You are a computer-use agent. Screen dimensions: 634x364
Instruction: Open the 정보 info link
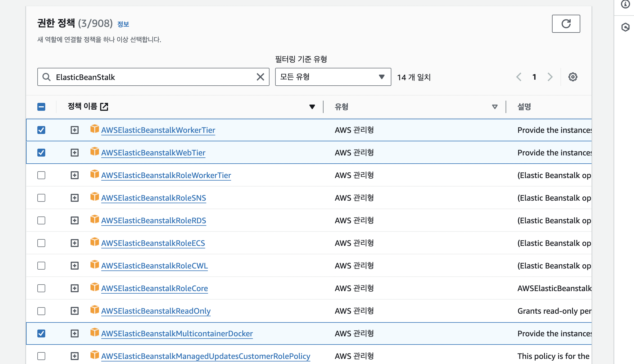123,24
